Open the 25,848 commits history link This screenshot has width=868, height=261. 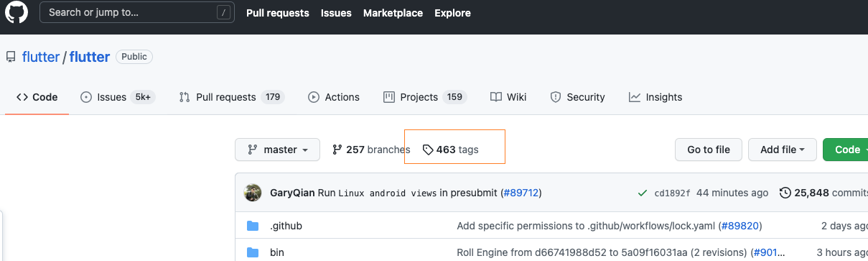[x=823, y=193]
